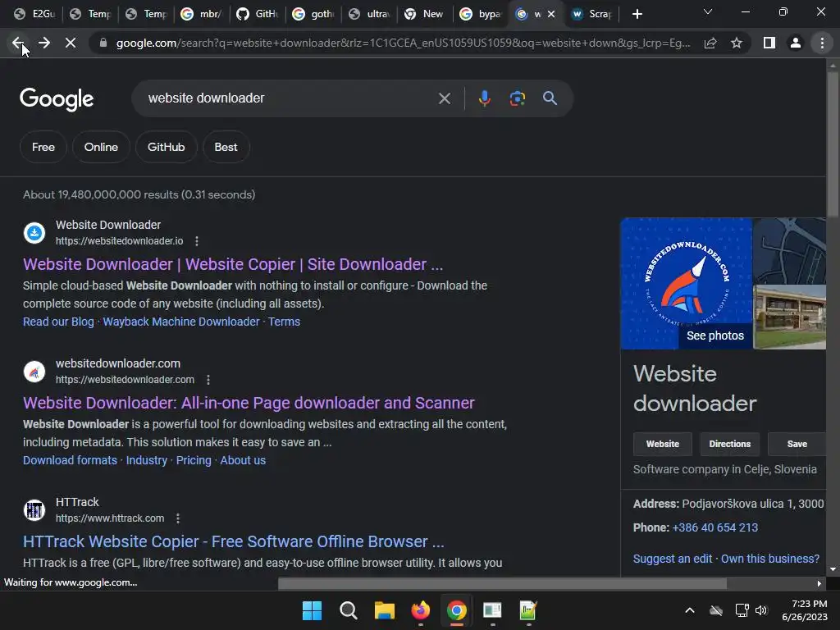This screenshot has height=630, width=840.
Task: Select the Free filter chip
Action: coord(43,147)
